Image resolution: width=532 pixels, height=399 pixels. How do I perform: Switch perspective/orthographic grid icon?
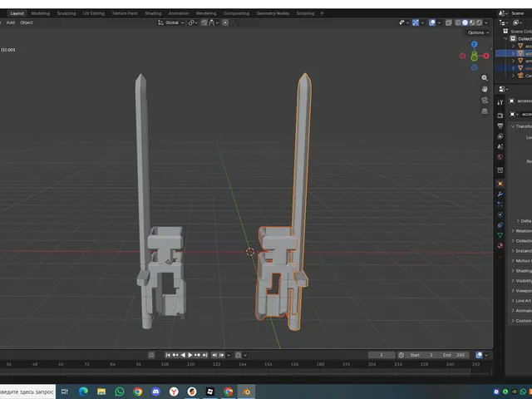(x=485, y=111)
